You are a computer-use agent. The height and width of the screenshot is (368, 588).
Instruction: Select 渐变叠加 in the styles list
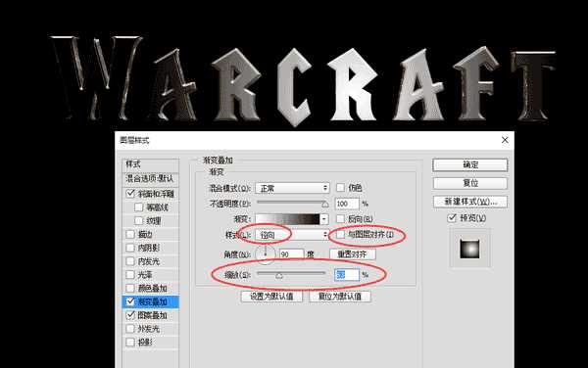tap(151, 301)
